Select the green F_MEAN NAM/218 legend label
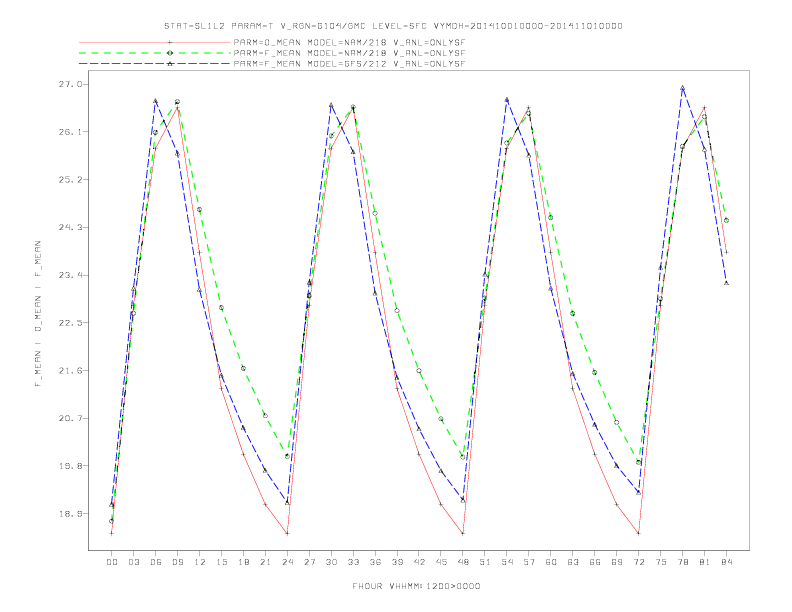This screenshot has height=612, width=792. [x=349, y=53]
